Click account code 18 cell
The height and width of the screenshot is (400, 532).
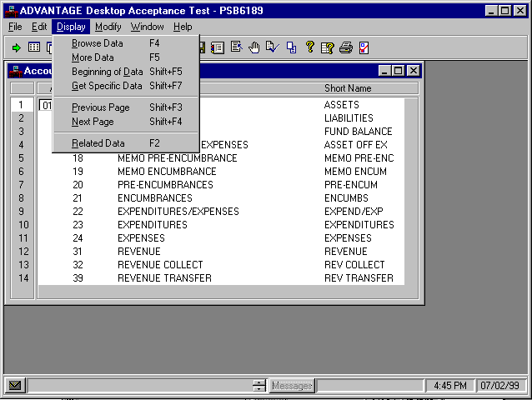point(78,158)
